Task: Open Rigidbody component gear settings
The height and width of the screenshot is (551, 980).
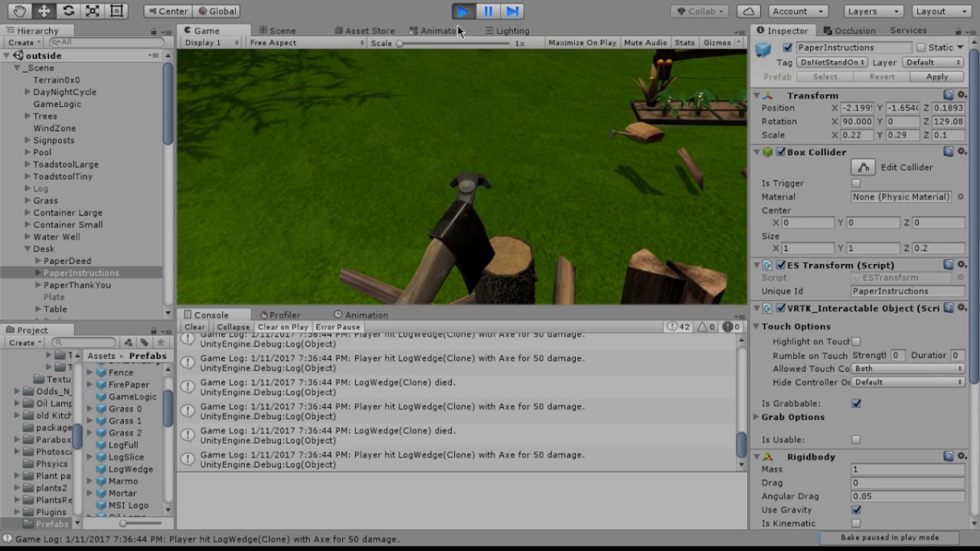Action: pos(961,456)
